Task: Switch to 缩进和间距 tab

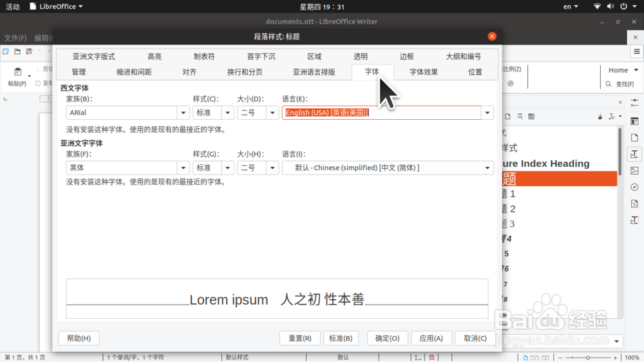Action: [134, 72]
